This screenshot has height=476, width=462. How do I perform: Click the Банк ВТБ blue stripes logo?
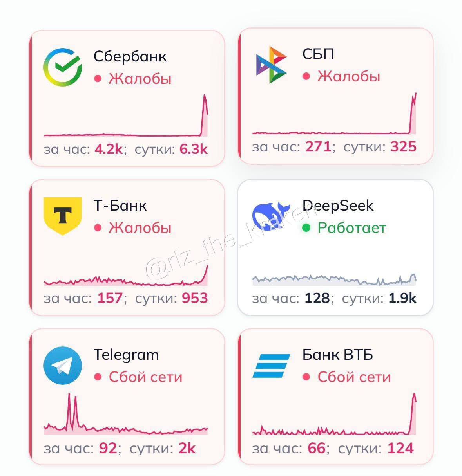[271, 366]
